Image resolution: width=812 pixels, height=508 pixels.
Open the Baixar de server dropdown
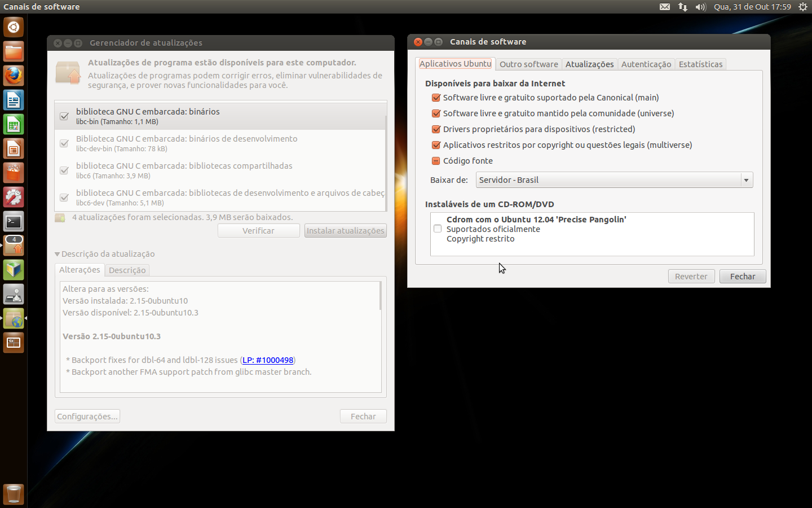pos(615,180)
